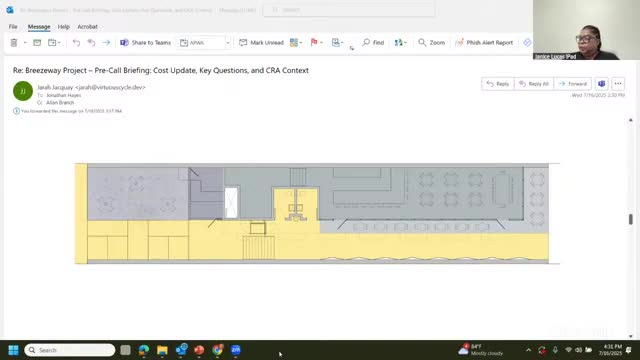Open the Find search tool

[373, 42]
